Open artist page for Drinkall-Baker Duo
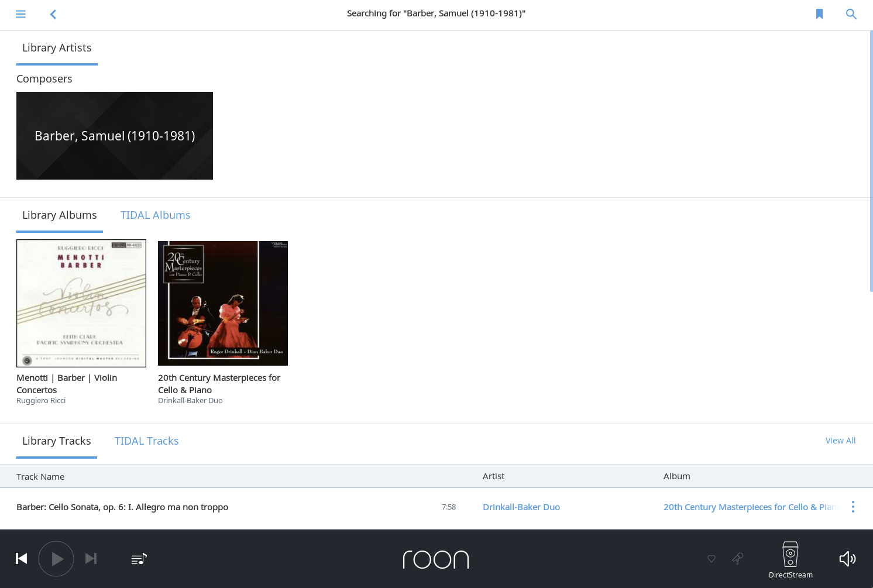The image size is (873, 588). tap(521, 507)
